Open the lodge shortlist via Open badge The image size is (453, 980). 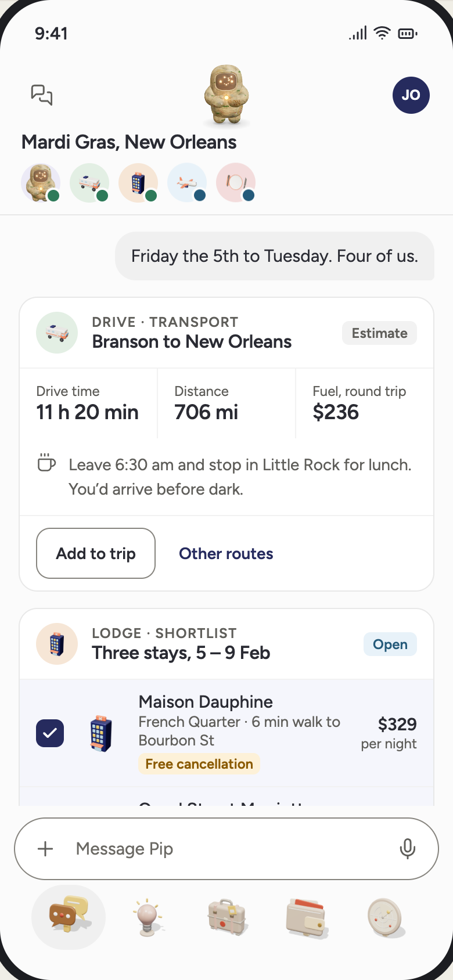pos(390,644)
